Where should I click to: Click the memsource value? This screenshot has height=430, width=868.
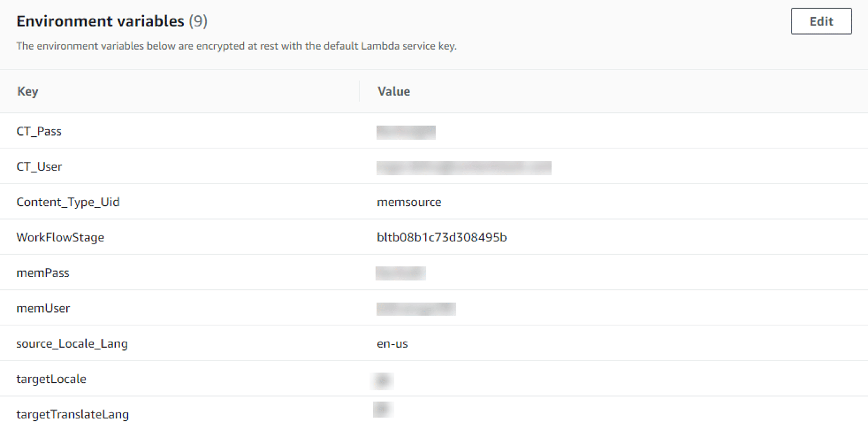coord(409,202)
